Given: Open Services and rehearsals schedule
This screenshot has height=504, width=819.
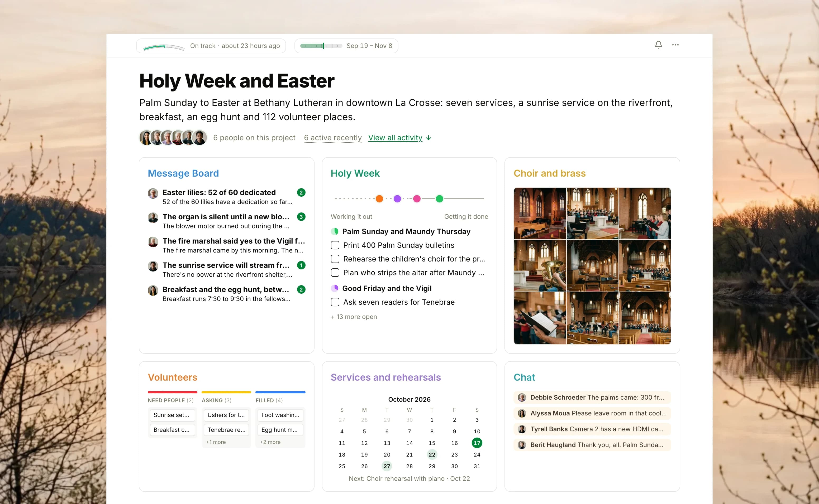Looking at the screenshot, I should (386, 377).
